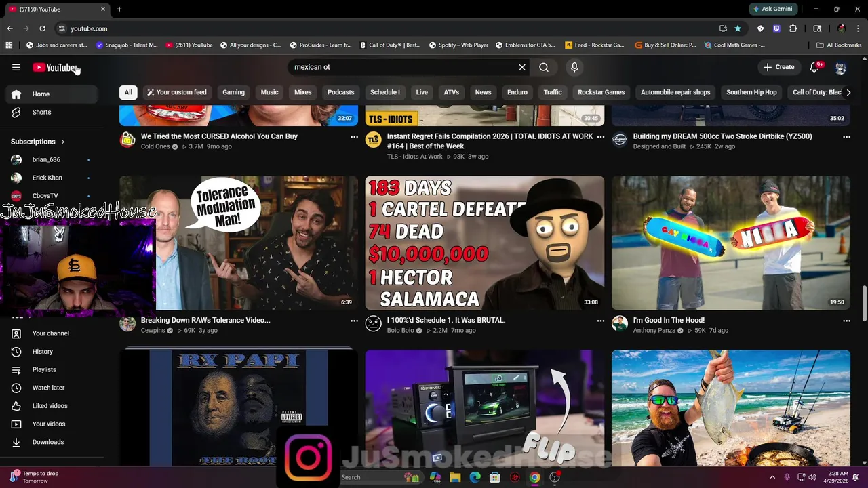Select the Music filter chip
The height and width of the screenshot is (488, 868).
click(x=269, y=92)
